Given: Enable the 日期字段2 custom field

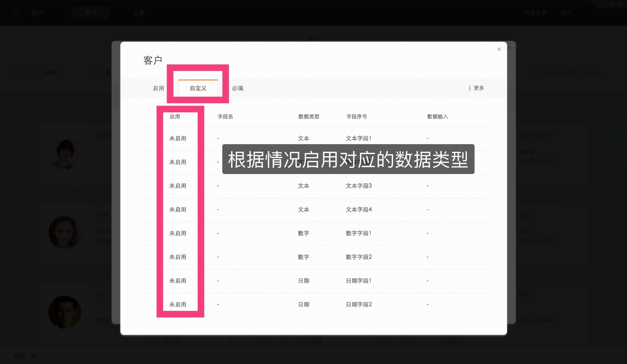Looking at the screenshot, I should (178, 304).
